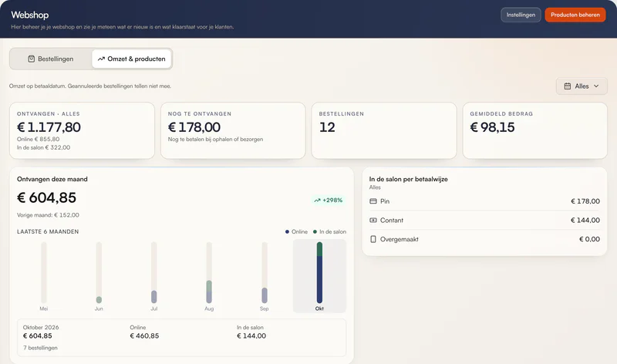
Task: Click the 'Ontvangen deze maand' heading
Action: (52, 179)
